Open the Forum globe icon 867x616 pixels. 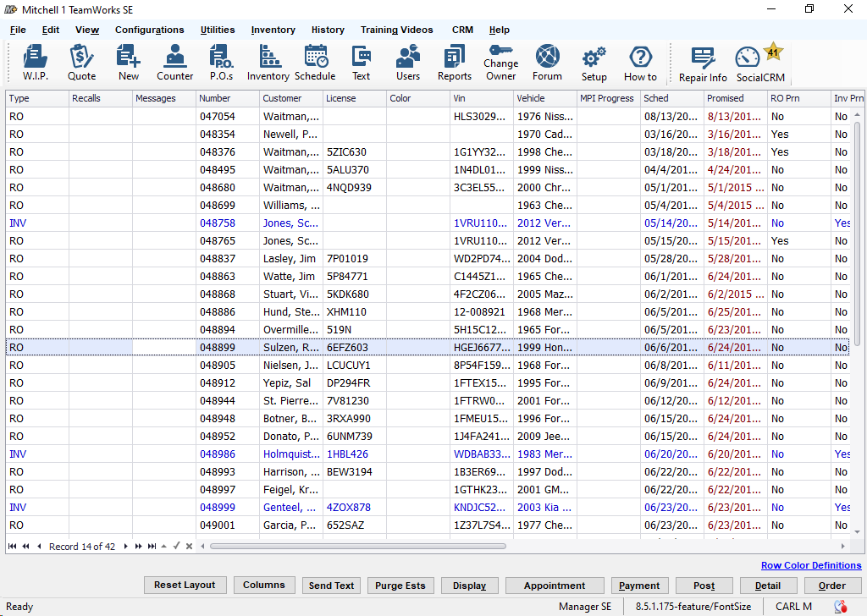548,63
